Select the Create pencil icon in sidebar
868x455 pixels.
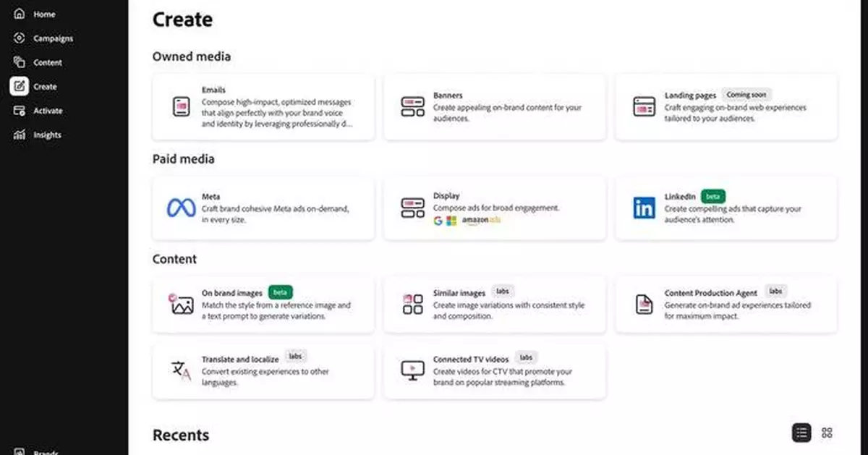tap(21, 86)
